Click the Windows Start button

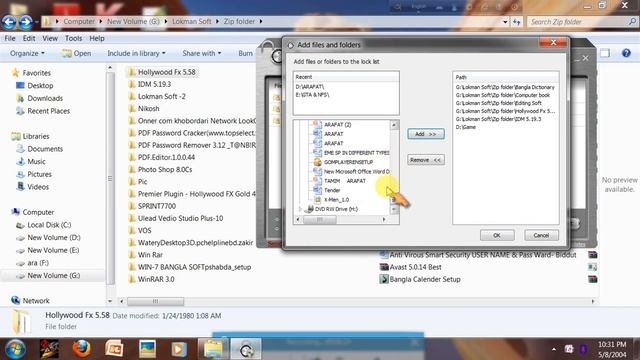pyautogui.click(x=15, y=349)
